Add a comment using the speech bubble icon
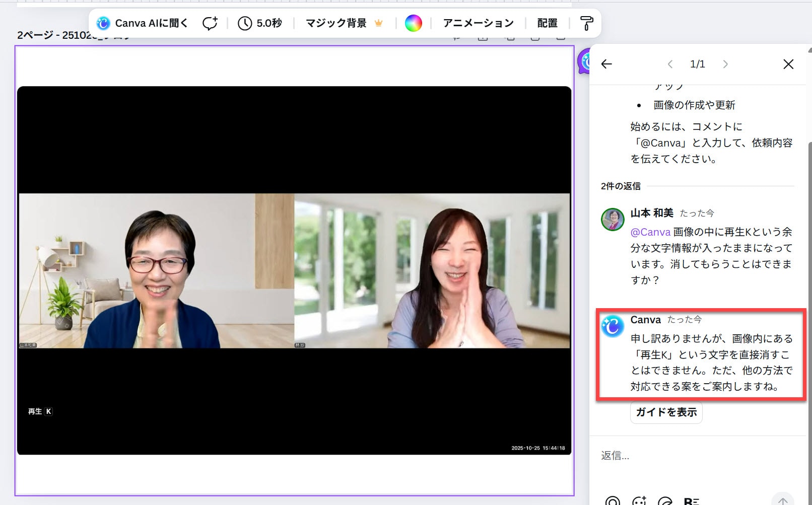Viewport: 812px width, 505px height. 210,23
